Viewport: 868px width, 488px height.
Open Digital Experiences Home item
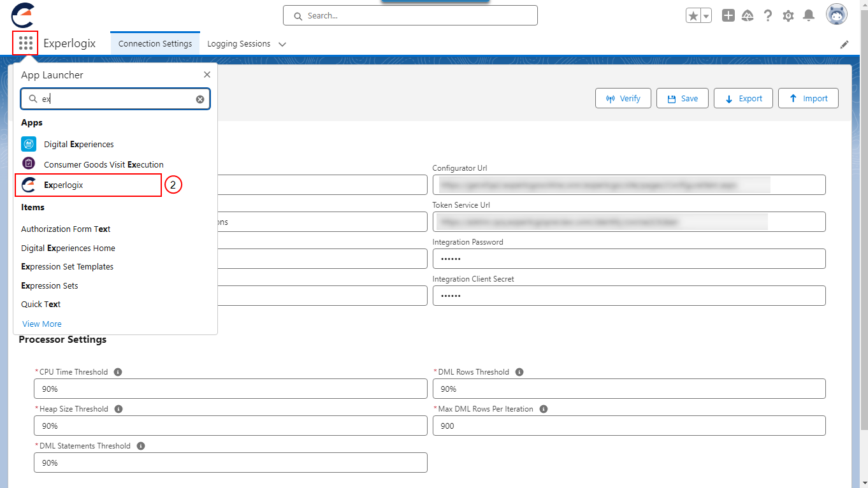(x=68, y=248)
